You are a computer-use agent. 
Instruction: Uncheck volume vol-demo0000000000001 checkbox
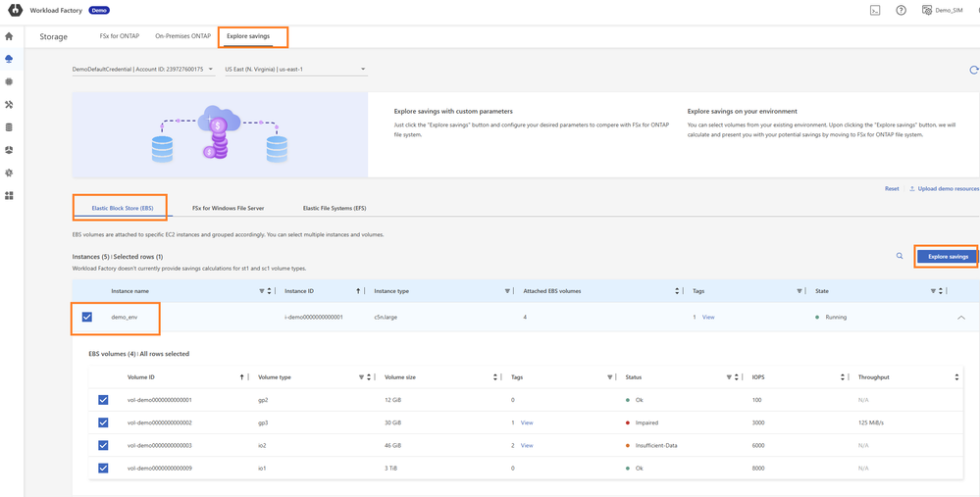coord(103,400)
